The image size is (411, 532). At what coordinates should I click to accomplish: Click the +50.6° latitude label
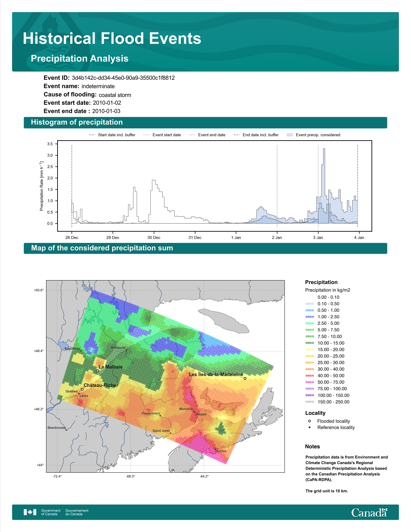(x=39, y=290)
